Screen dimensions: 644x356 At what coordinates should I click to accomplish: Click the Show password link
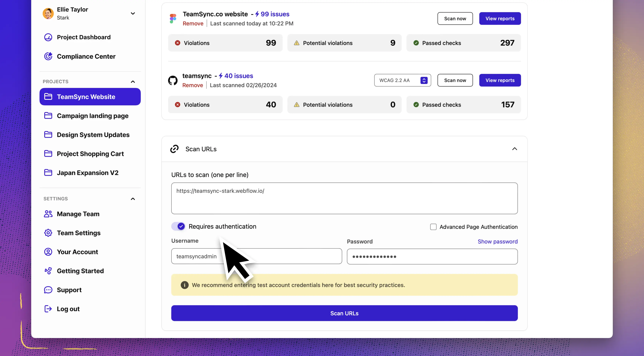(x=498, y=241)
